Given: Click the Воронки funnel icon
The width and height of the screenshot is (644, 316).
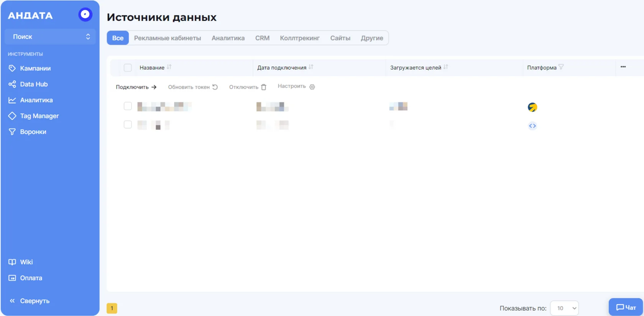Looking at the screenshot, I should click(12, 132).
